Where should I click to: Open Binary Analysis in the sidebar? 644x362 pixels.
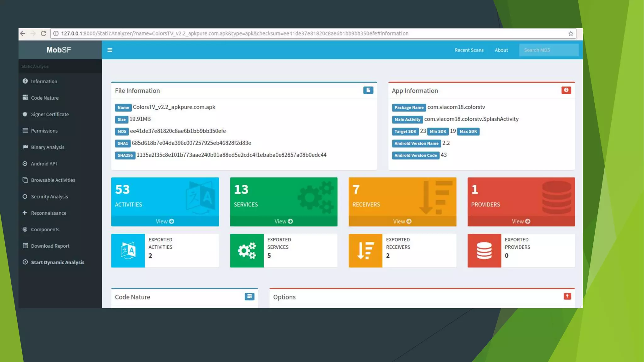click(47, 147)
